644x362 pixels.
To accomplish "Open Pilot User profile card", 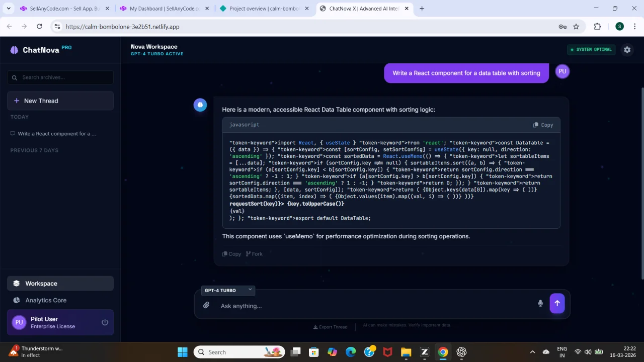I will (x=60, y=322).
